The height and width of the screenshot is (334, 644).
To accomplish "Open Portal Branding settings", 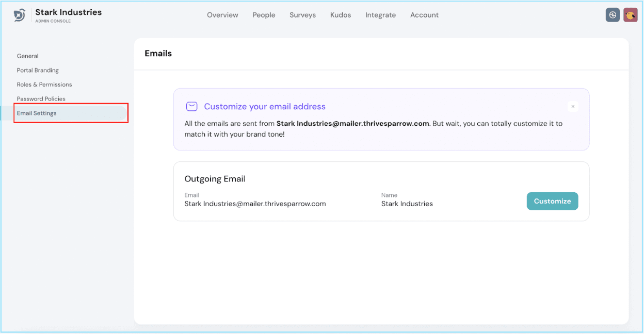I will [38, 70].
